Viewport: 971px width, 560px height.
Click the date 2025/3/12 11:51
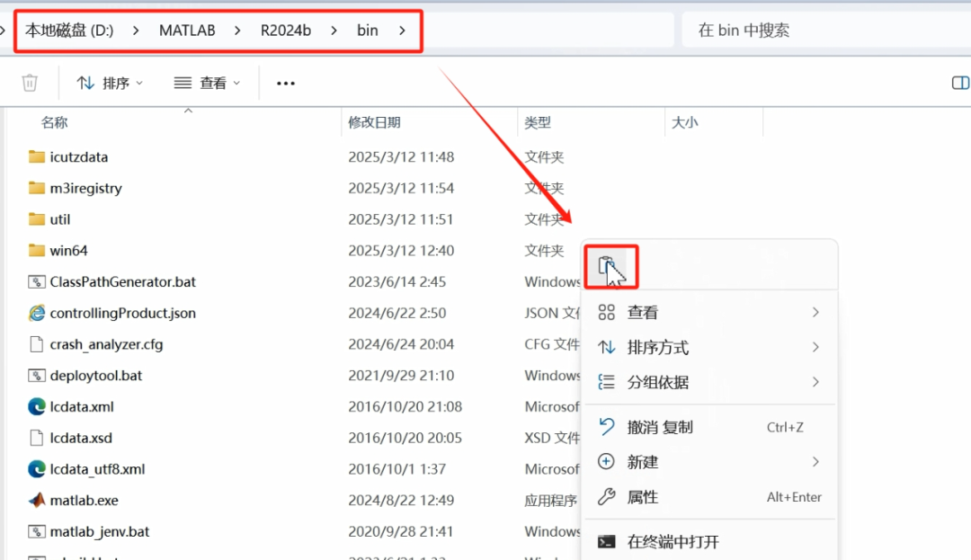point(401,219)
